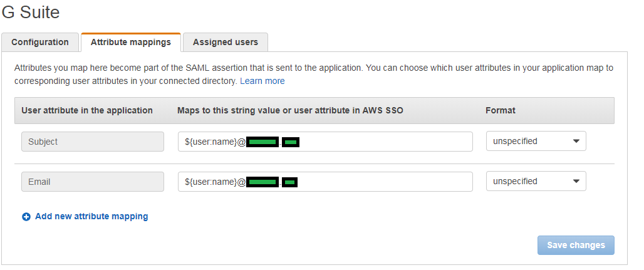This screenshot has width=644, height=270.
Task: Switch to the Assigned users tab
Action: 226,42
